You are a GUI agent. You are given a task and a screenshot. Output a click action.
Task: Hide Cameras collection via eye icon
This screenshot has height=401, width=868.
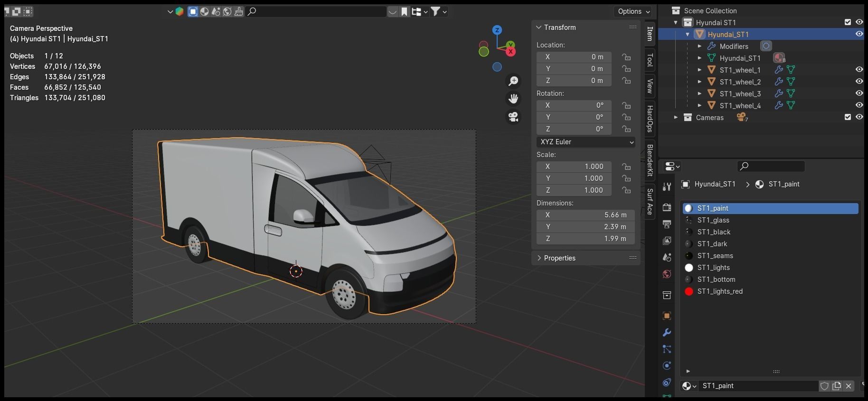click(859, 117)
